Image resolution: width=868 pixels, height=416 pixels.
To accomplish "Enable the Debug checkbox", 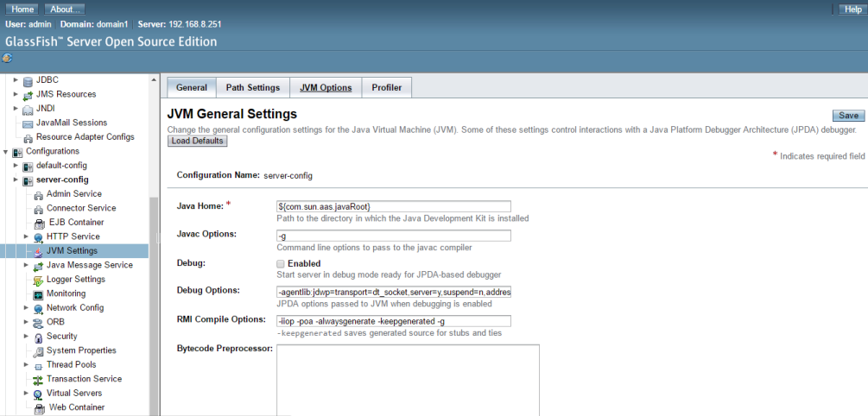I will coord(281,264).
